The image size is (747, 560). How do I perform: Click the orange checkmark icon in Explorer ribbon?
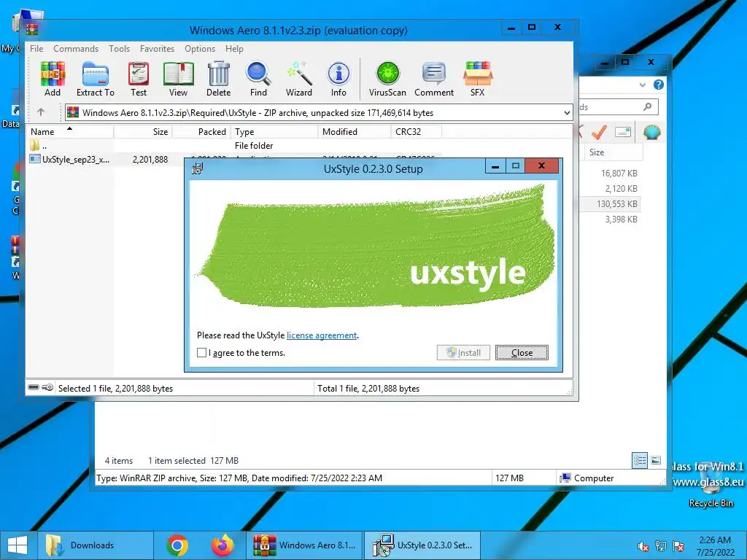599,132
